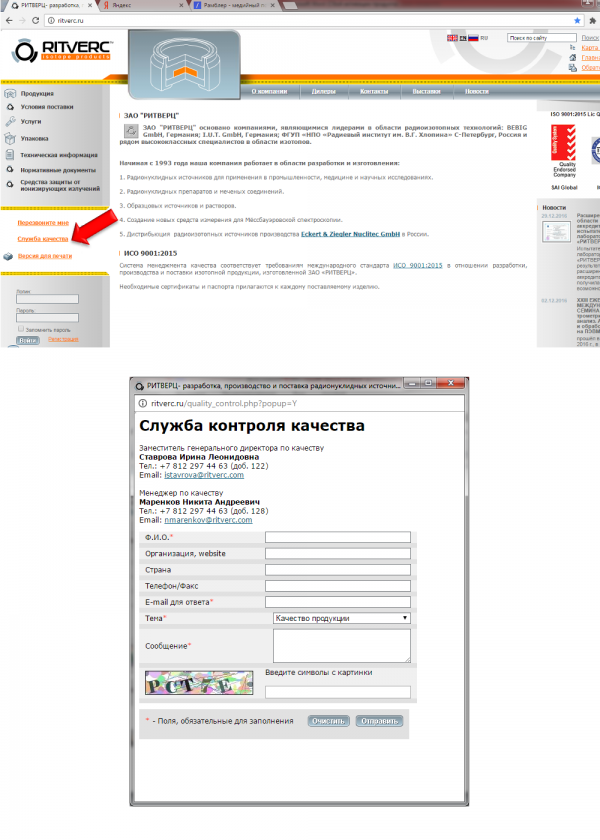This screenshot has height=840, width=600.
Task: Click the icon beside Условия поставки
Action: (x=10, y=107)
